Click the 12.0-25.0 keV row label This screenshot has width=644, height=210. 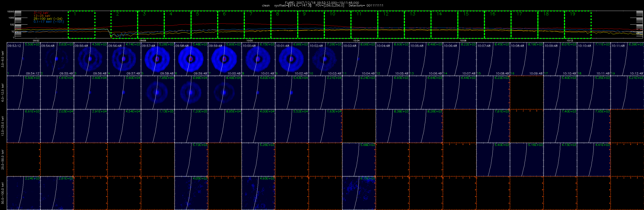(3, 126)
